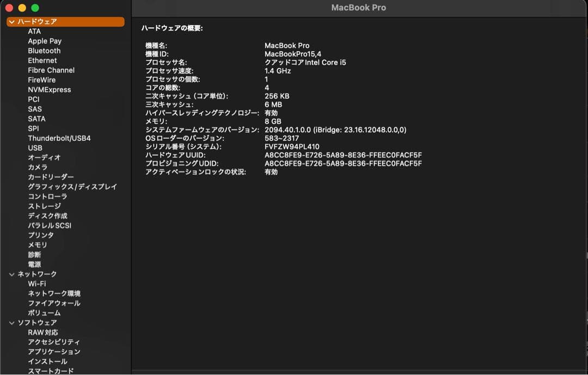Open Wi-Fi entry

tap(37, 284)
